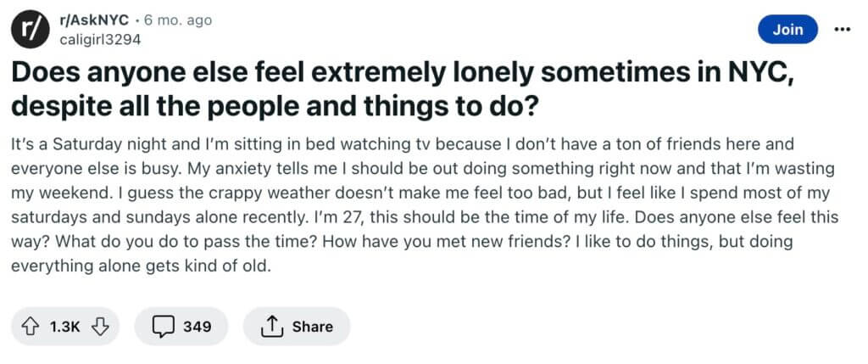Click the '6 mo. ago' timestamp
This screenshot has height=364, width=868.
(x=178, y=20)
